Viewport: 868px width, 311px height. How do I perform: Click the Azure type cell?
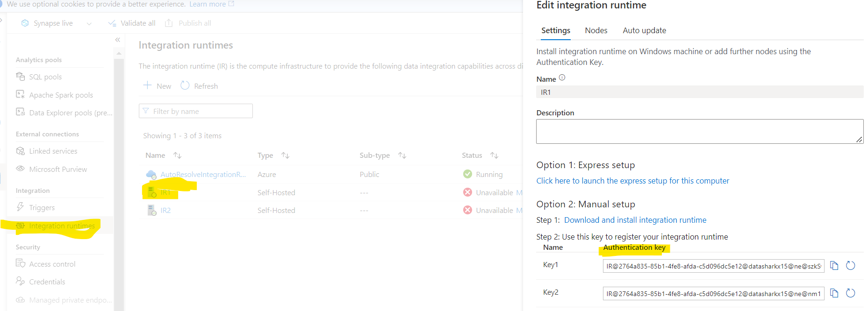[x=267, y=174]
